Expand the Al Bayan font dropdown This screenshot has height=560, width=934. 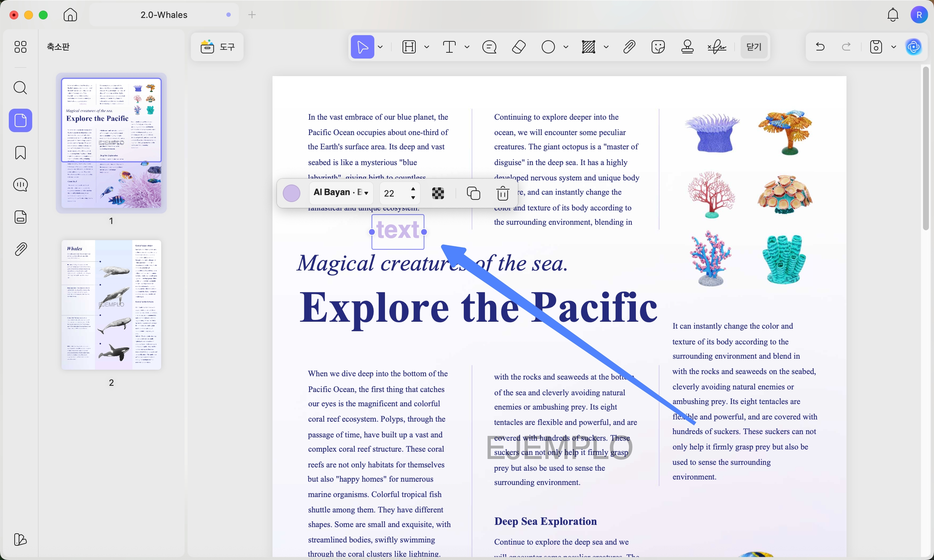pyautogui.click(x=341, y=193)
